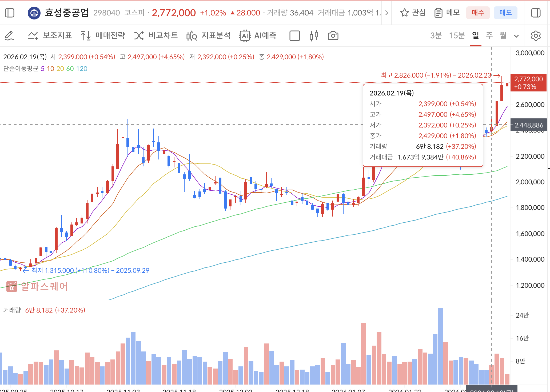Switch to the 주 weekly timeframe tab
The width and height of the screenshot is (550, 392).
(x=490, y=35)
